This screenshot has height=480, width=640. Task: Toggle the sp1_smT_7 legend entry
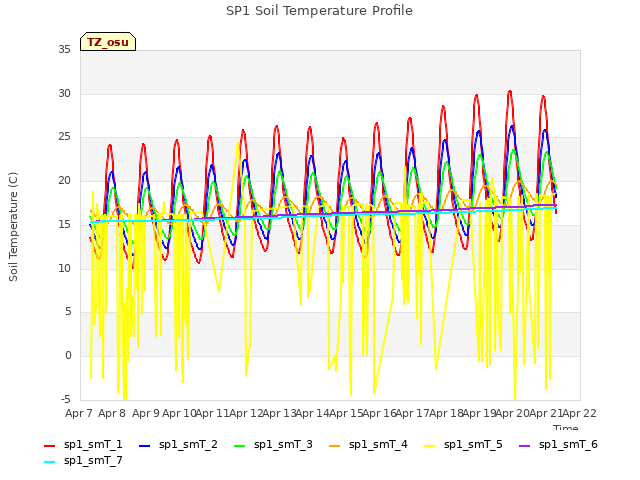[x=83, y=460]
